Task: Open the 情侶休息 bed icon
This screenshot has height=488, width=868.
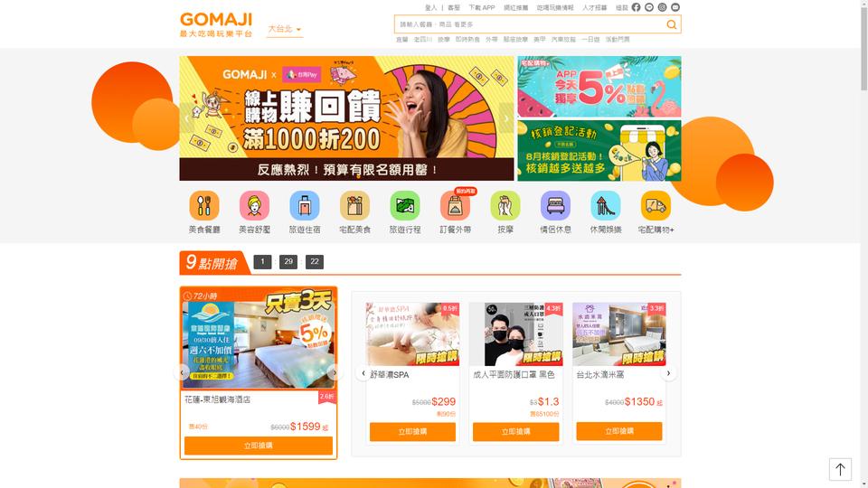Action: (555, 206)
